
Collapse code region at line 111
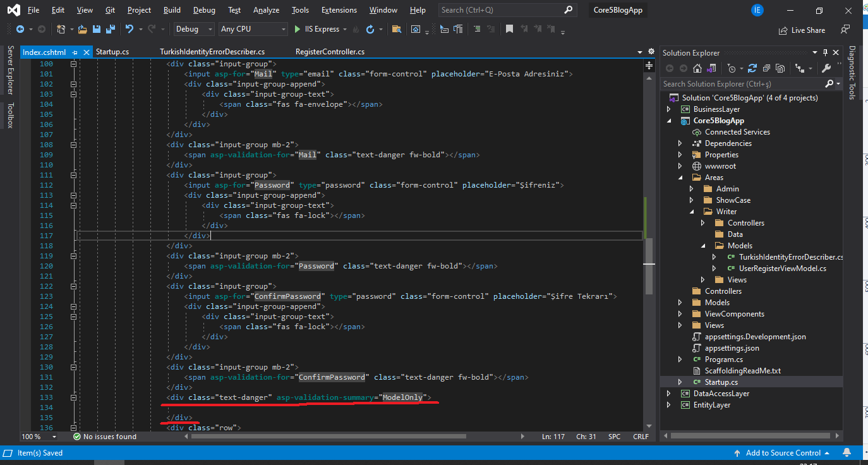click(74, 175)
